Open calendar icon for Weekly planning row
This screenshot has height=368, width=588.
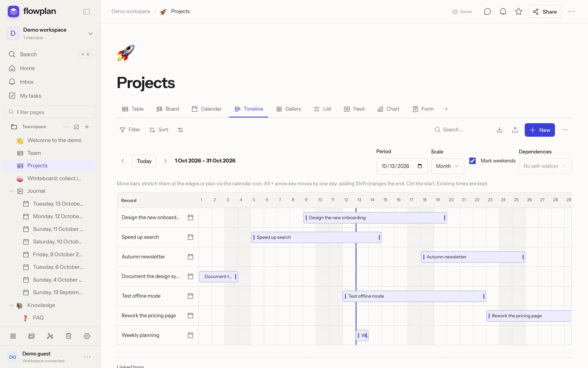click(191, 335)
